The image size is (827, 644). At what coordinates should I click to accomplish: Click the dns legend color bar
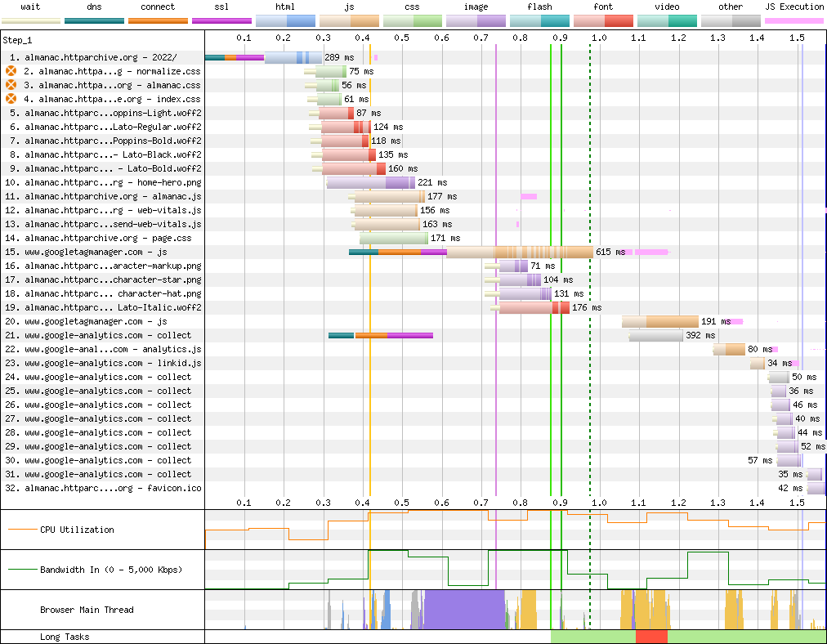[95, 20]
